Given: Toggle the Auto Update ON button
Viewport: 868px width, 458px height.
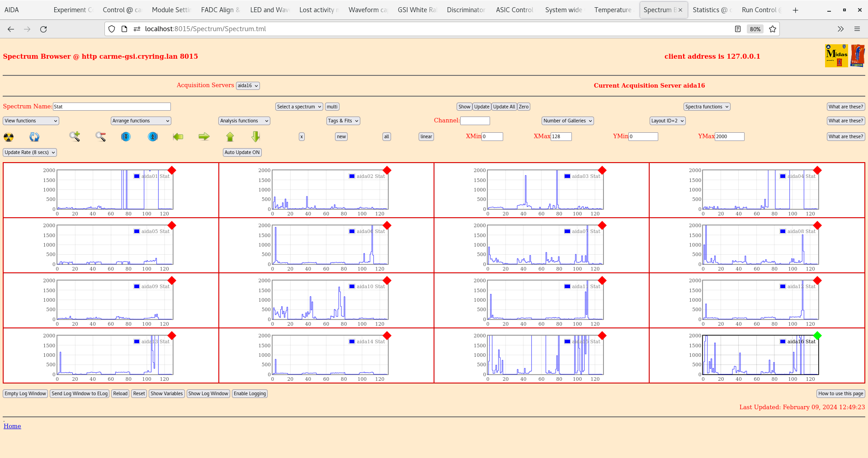Looking at the screenshot, I should [x=242, y=152].
